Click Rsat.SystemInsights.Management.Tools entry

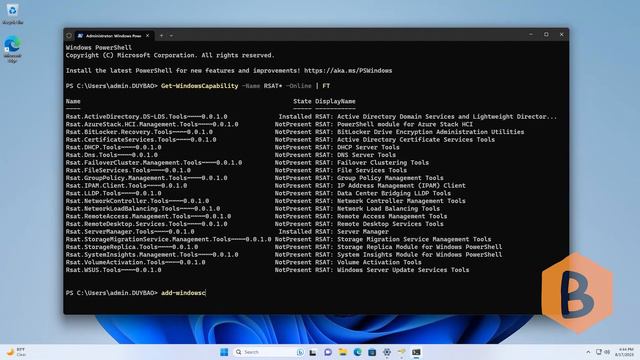(x=152, y=255)
